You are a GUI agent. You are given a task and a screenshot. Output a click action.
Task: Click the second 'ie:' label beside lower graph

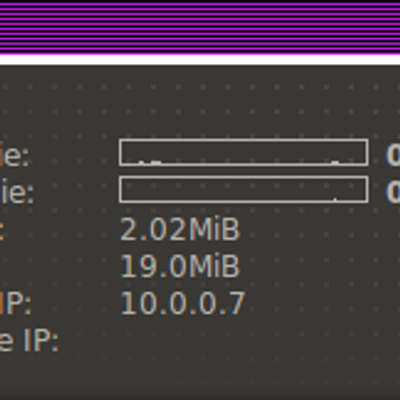[17, 192]
